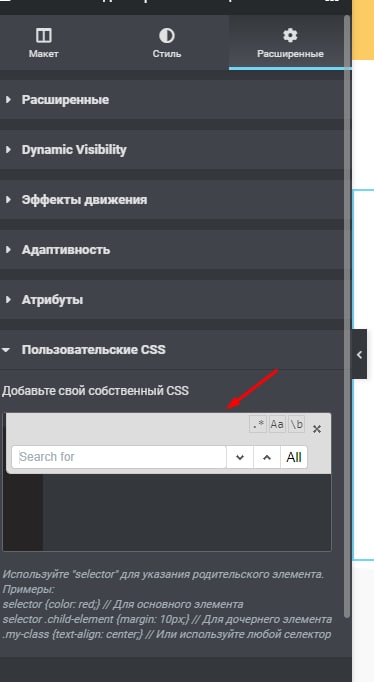Click the '.my-class {text-align: center;}' example line

click(x=167, y=634)
